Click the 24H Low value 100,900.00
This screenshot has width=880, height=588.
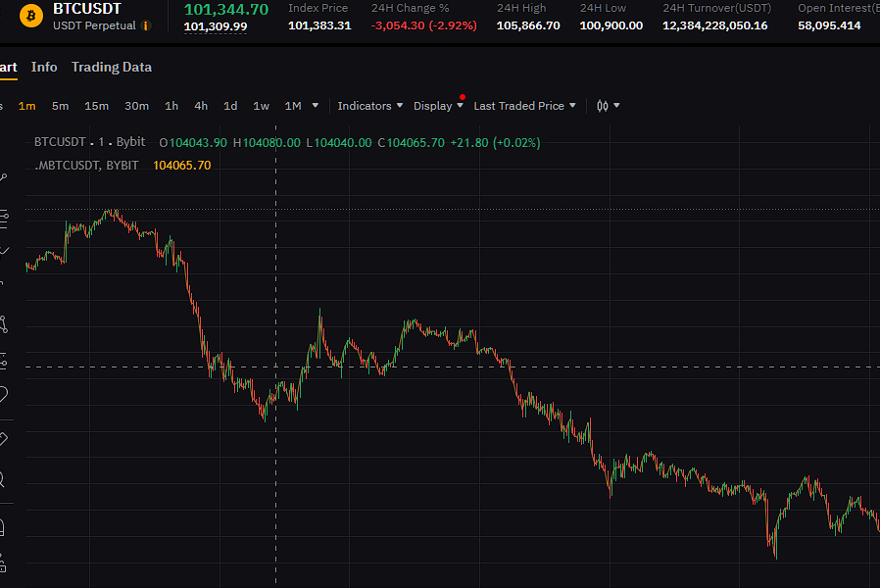click(x=611, y=25)
